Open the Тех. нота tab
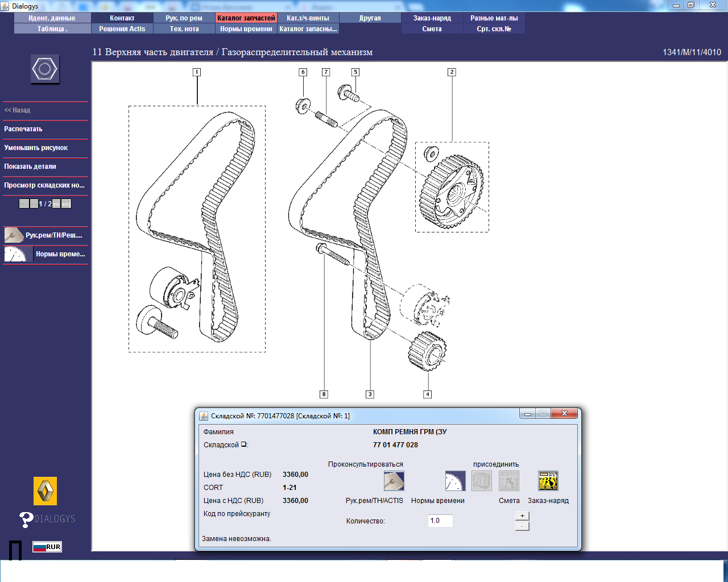 pyautogui.click(x=184, y=29)
